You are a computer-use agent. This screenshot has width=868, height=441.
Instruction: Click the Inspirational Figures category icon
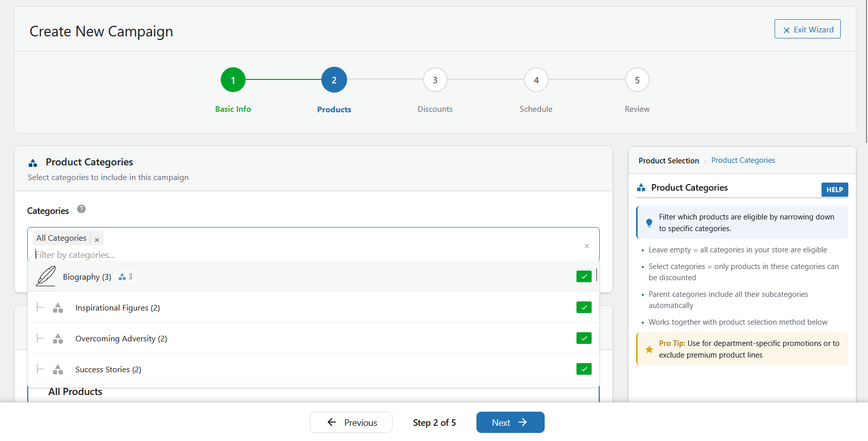coord(58,308)
